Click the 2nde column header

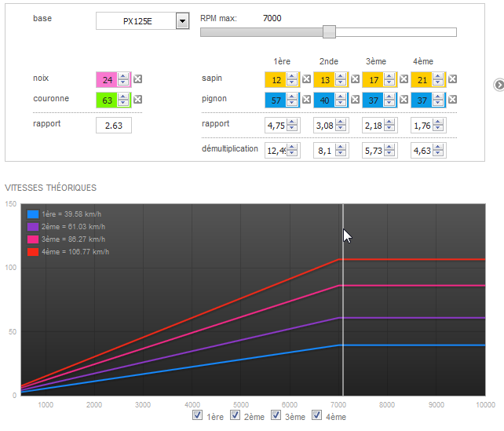[328, 61]
